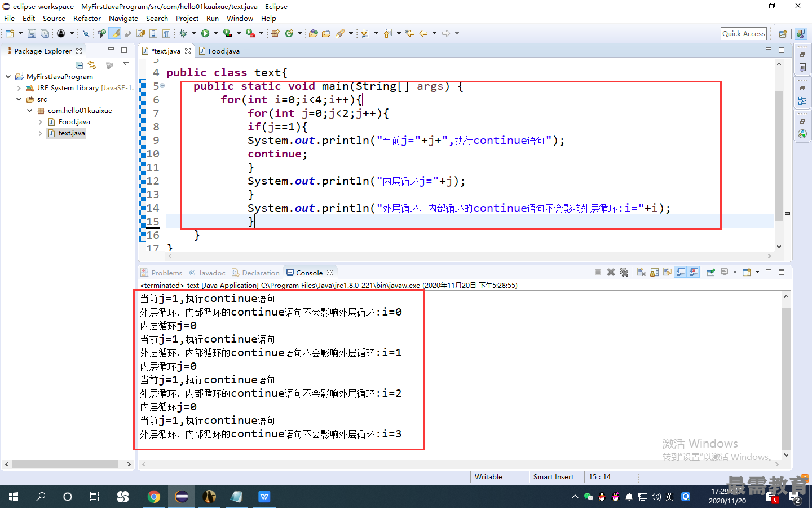Click the Previous Annotation arrow icon
The image size is (812, 508).
click(x=387, y=33)
